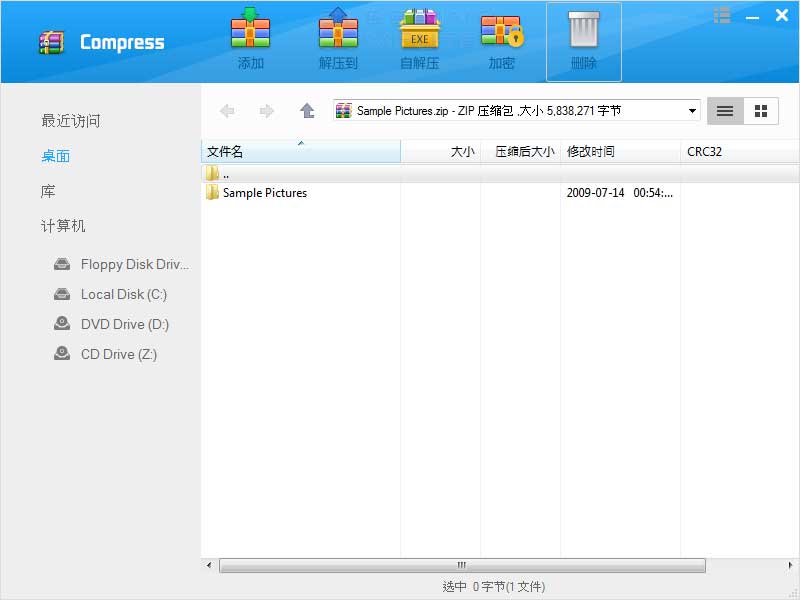Switch to list view mode
800x600 pixels.
click(725, 111)
